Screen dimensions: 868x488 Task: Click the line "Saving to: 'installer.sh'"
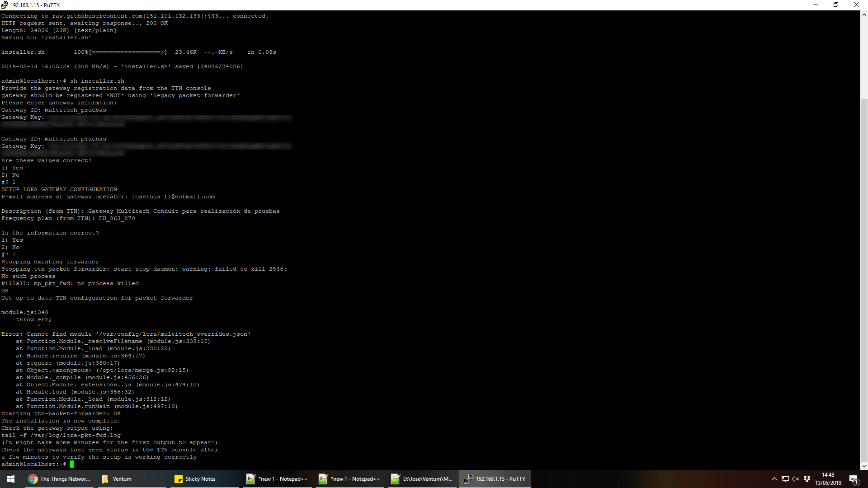tap(46, 38)
